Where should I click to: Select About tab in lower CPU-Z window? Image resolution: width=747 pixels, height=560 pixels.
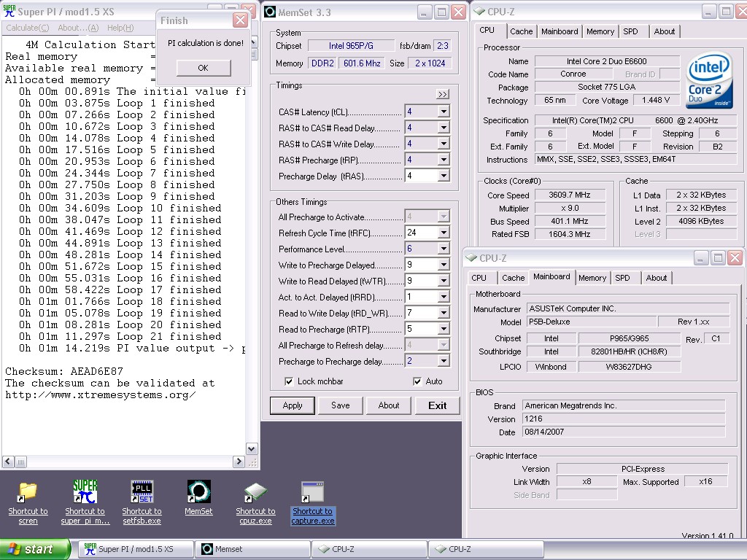[x=656, y=278]
